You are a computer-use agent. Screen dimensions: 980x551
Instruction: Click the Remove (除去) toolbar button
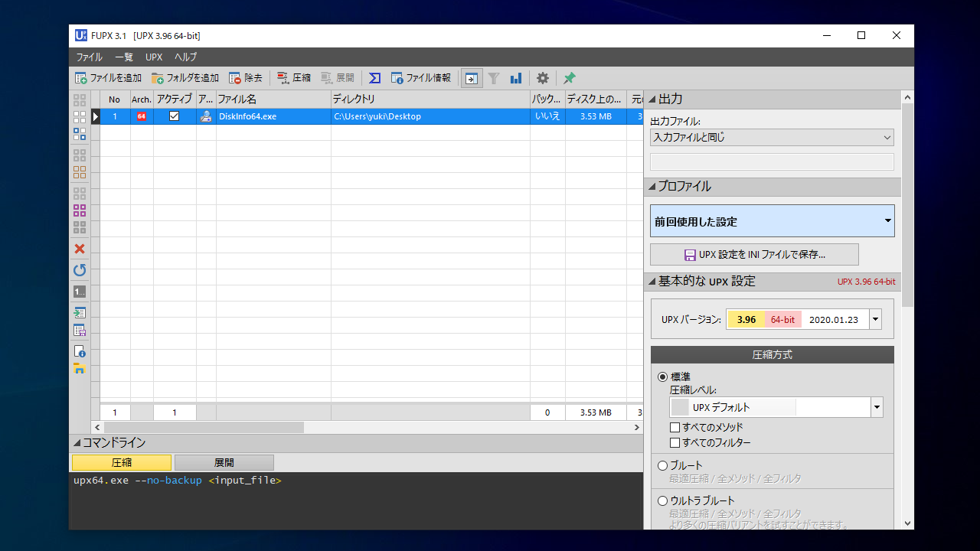tap(246, 78)
